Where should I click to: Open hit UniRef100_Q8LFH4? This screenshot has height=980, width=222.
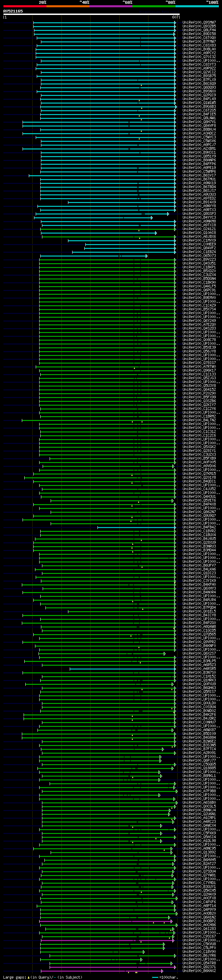(x=199, y=30)
